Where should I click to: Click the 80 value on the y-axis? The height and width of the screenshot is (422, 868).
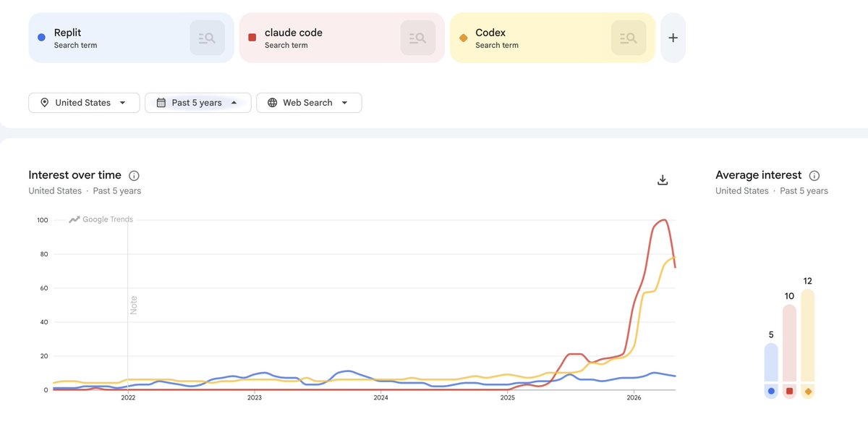[x=43, y=254]
